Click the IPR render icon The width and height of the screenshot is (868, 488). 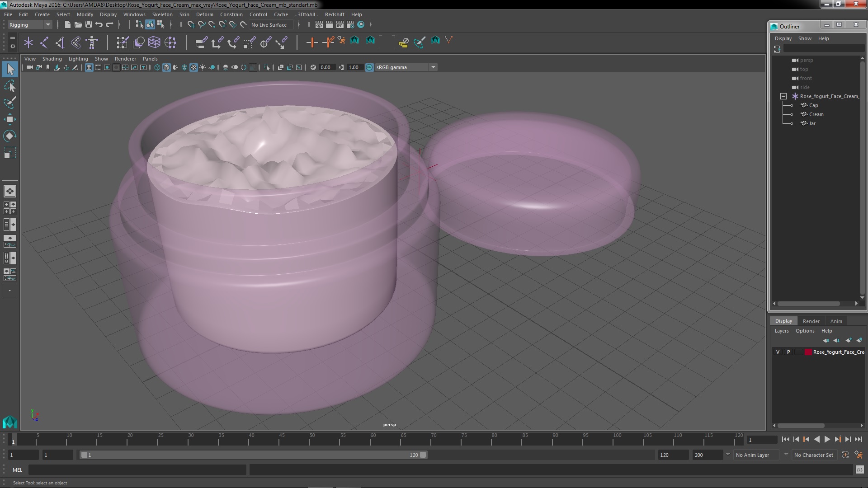coord(340,25)
